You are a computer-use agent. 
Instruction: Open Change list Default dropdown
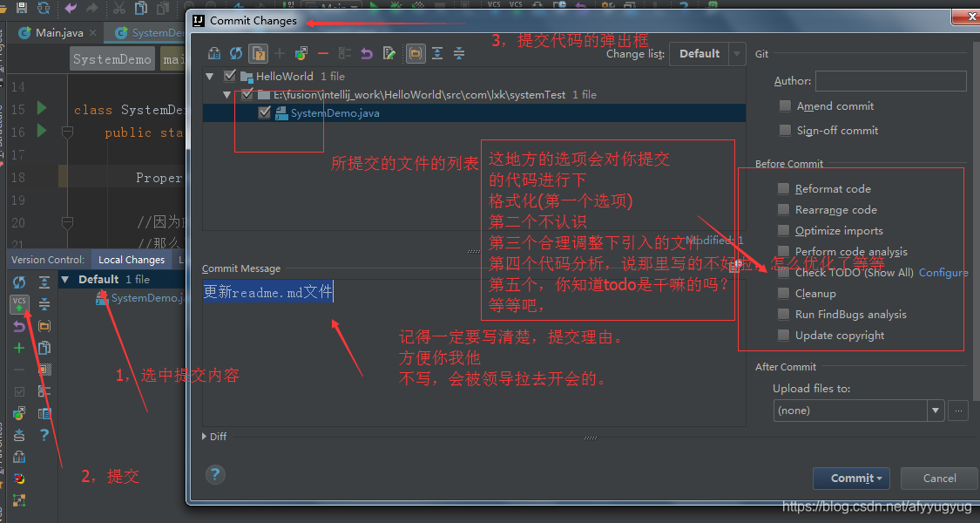(707, 54)
